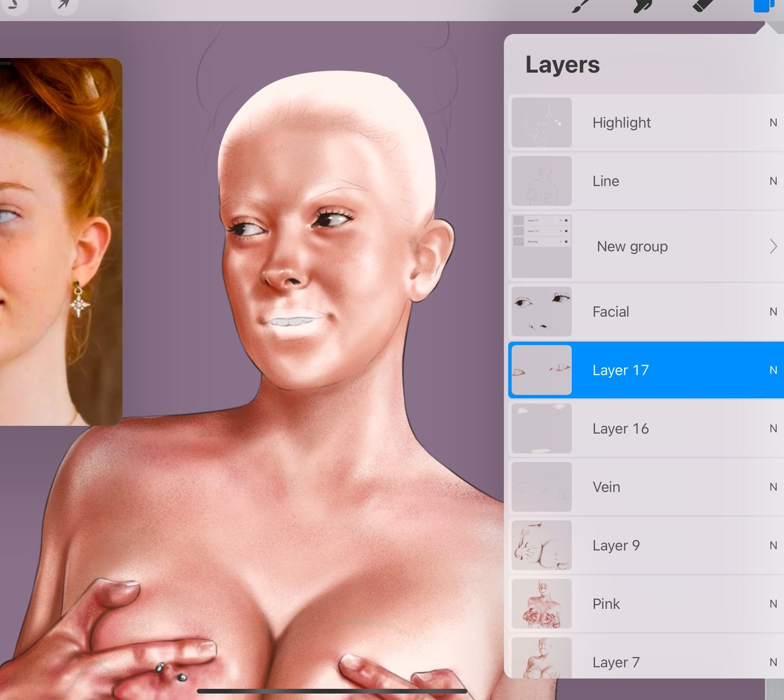Tap the N blend mode on Layer 17
This screenshot has height=700, width=784.
[773, 370]
